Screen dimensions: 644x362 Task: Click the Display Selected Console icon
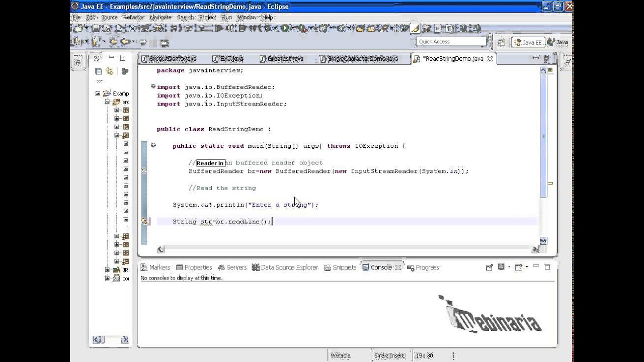(x=502, y=267)
